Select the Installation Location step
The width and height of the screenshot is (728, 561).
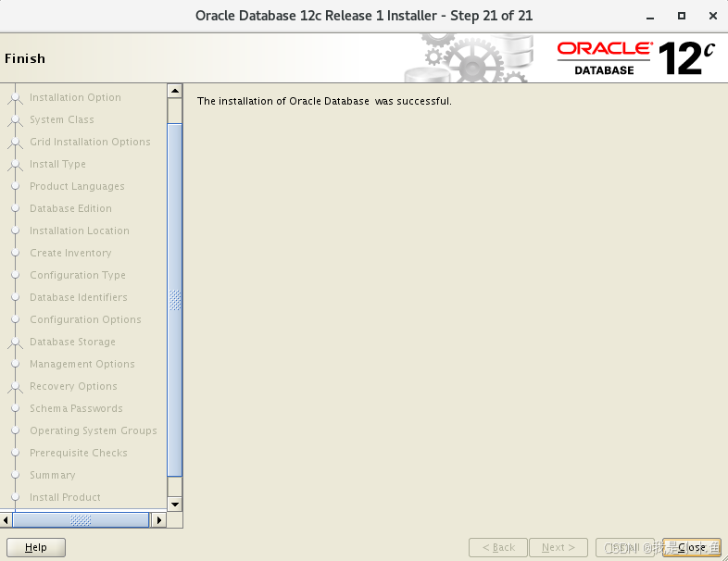tap(80, 231)
